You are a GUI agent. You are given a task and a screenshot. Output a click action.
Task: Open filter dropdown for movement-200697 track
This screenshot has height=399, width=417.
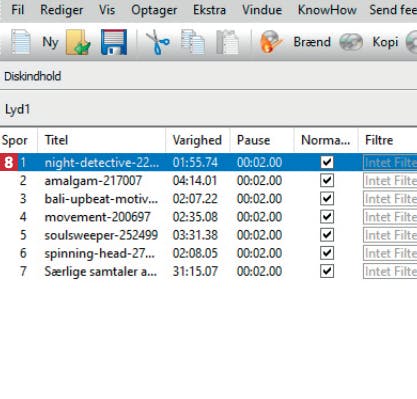pos(390,217)
